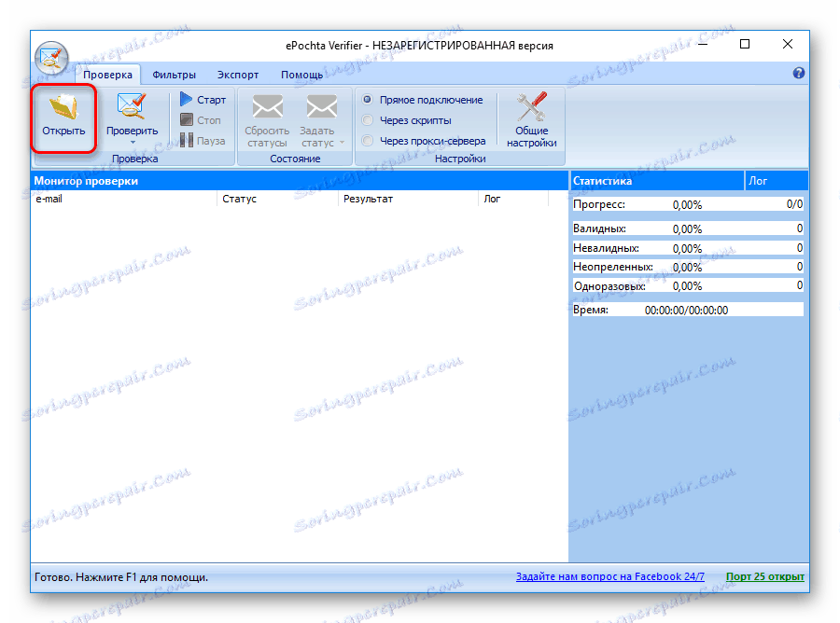Select Прямое подключение radio button
840x623 pixels.
(368, 100)
